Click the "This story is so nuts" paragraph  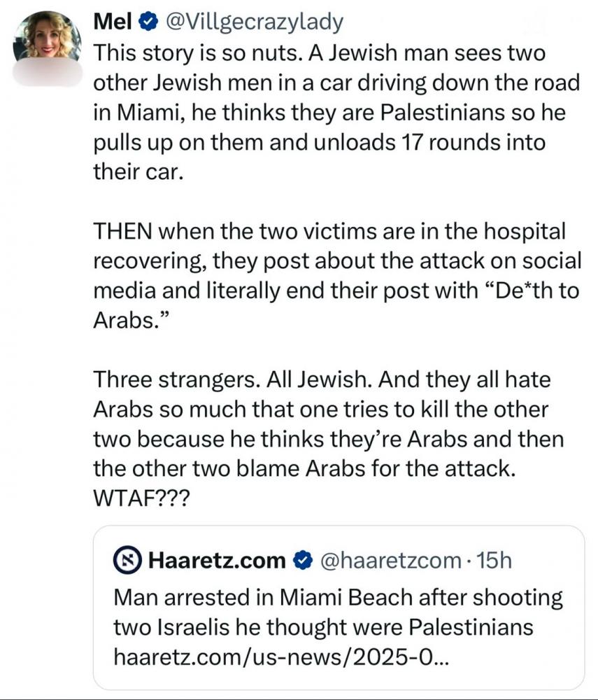click(x=337, y=112)
